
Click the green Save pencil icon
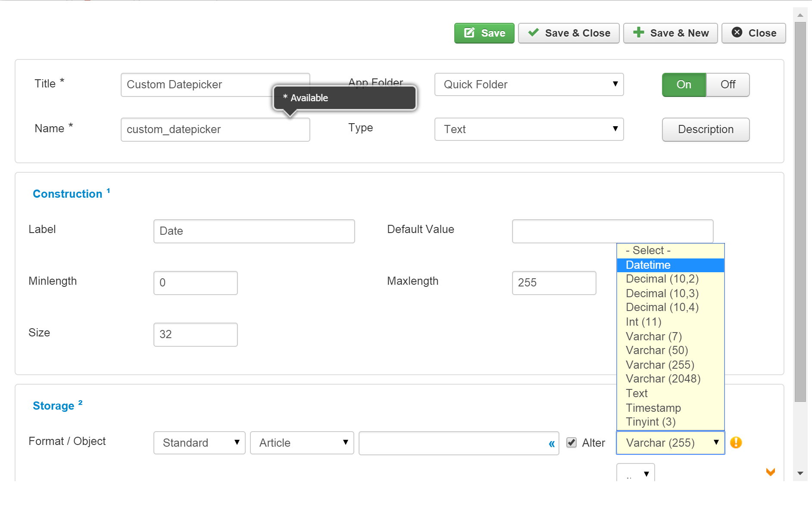tap(469, 33)
